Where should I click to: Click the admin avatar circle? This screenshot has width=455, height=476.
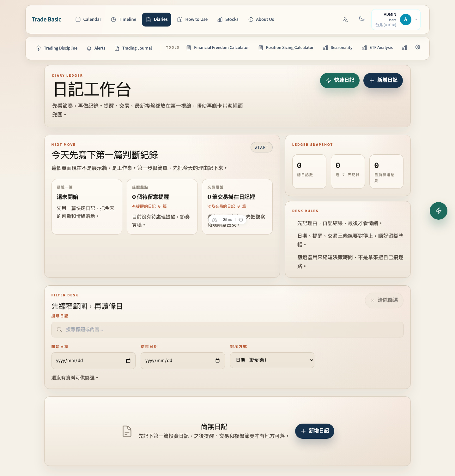pos(405,20)
